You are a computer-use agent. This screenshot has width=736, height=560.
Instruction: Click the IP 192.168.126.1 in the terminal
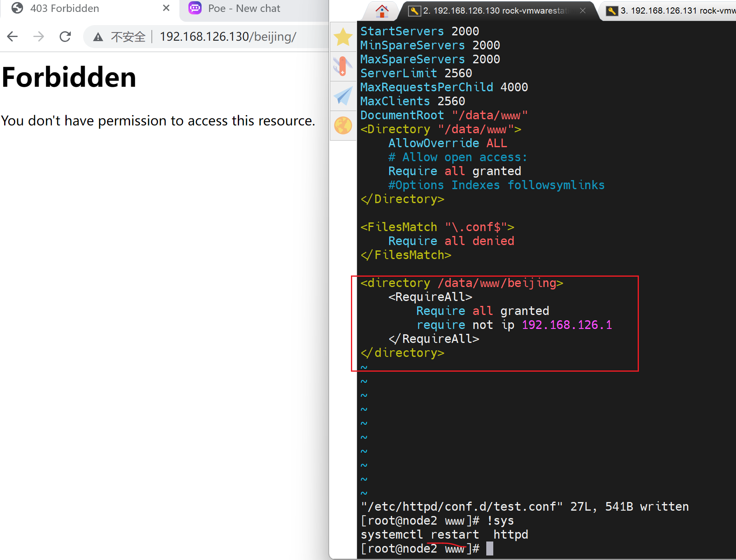pyautogui.click(x=567, y=325)
